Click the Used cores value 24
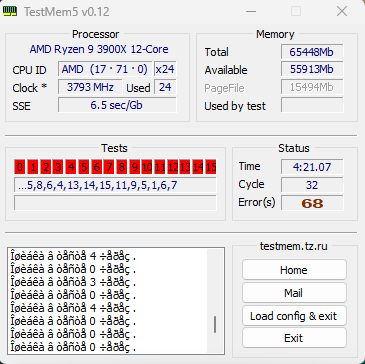Viewport: 365px width, 364px height. point(165,87)
